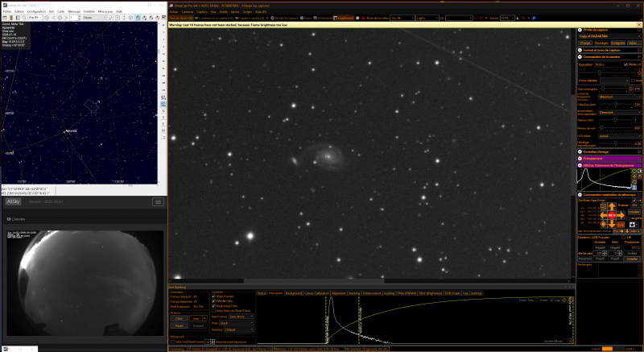Click the Gérer profile button
The image size is (644, 352).
coord(634,43)
